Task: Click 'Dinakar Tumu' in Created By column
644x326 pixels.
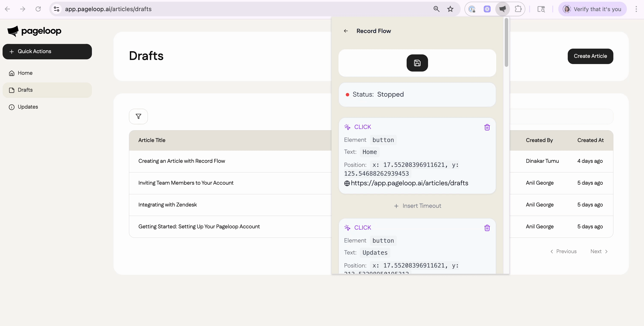Action: pyautogui.click(x=542, y=161)
